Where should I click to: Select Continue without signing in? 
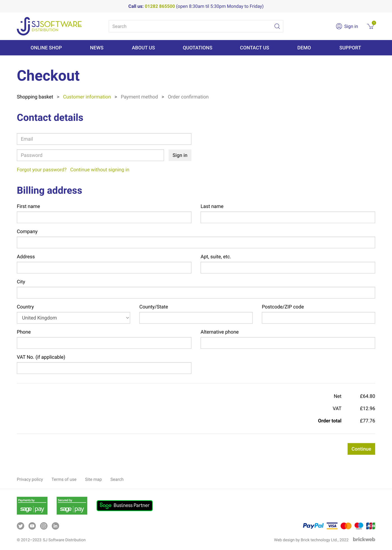99,170
